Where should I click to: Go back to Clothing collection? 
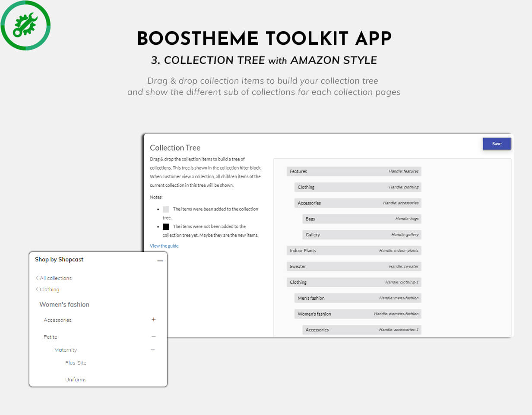[47, 289]
